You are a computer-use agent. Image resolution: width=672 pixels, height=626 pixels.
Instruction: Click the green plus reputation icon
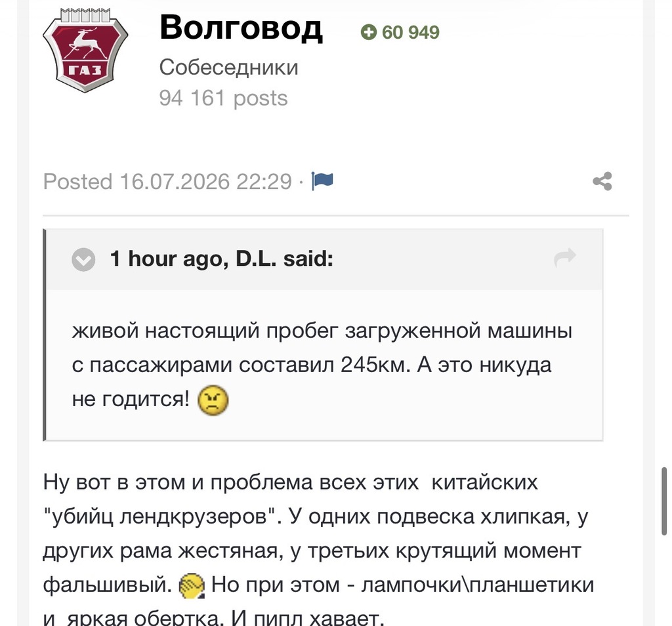point(368,32)
